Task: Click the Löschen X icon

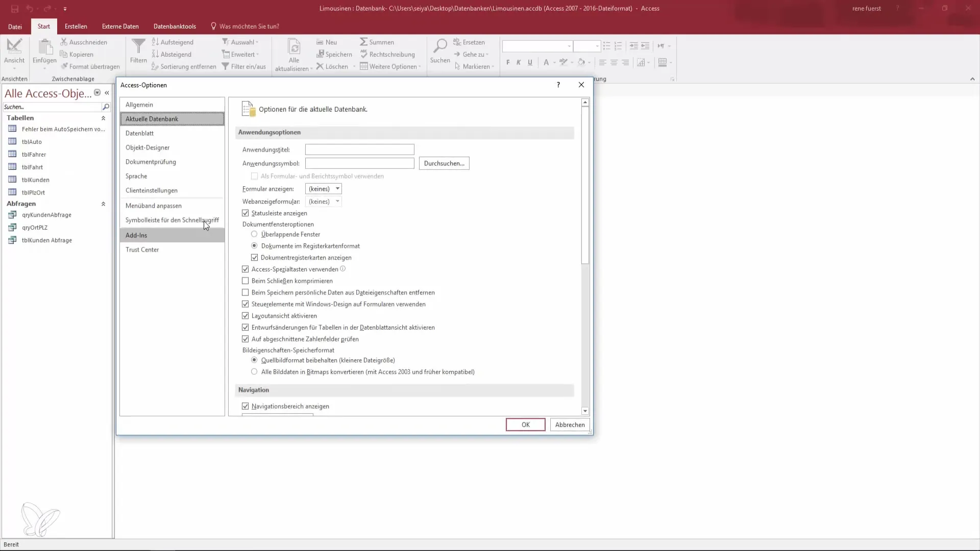Action: [320, 66]
